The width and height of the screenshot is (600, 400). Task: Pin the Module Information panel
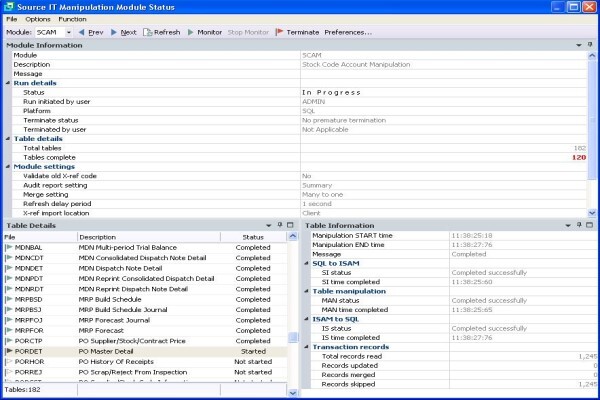[x=590, y=45]
